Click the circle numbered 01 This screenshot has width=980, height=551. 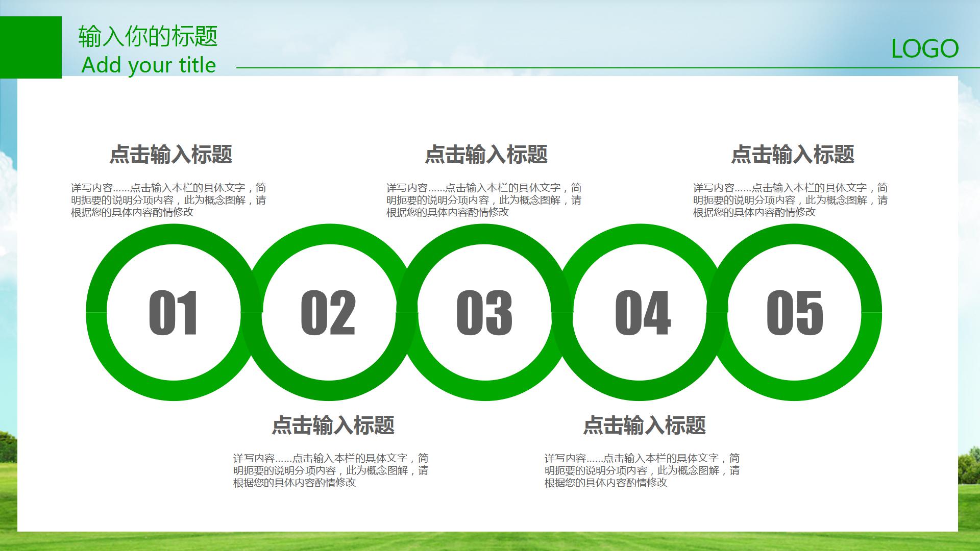coord(174,312)
